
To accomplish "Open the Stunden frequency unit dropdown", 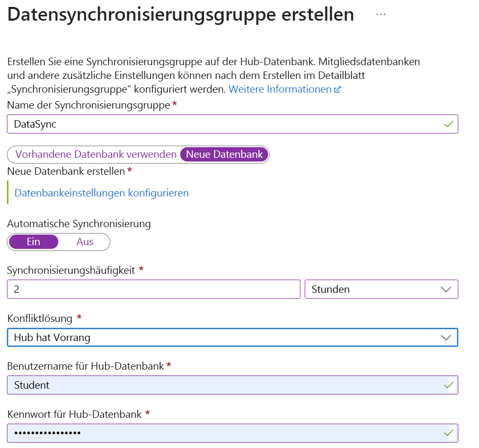I will tap(382, 289).
